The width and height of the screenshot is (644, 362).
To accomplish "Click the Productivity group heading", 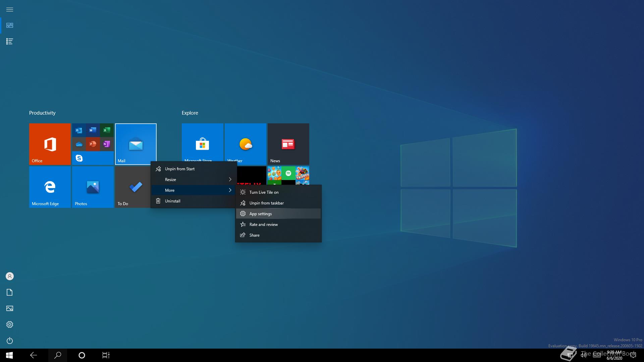I will tap(42, 113).
